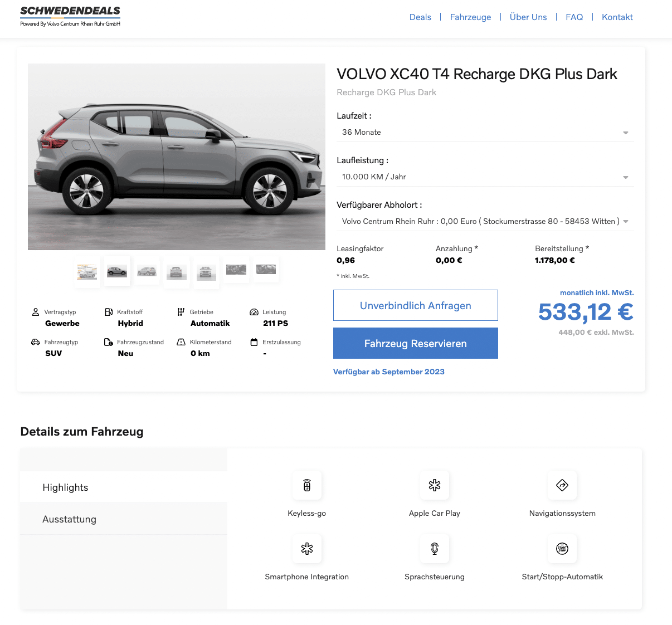Open the Kontakt link
Image resolution: width=672 pixels, height=625 pixels.
[617, 17]
